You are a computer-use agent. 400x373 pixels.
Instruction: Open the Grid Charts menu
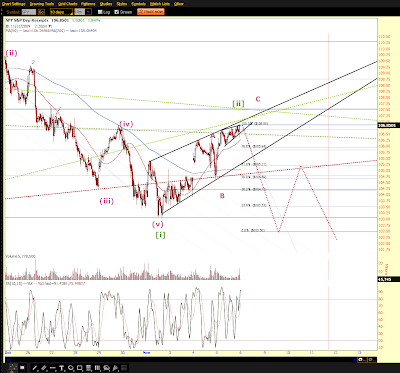[x=68, y=4]
